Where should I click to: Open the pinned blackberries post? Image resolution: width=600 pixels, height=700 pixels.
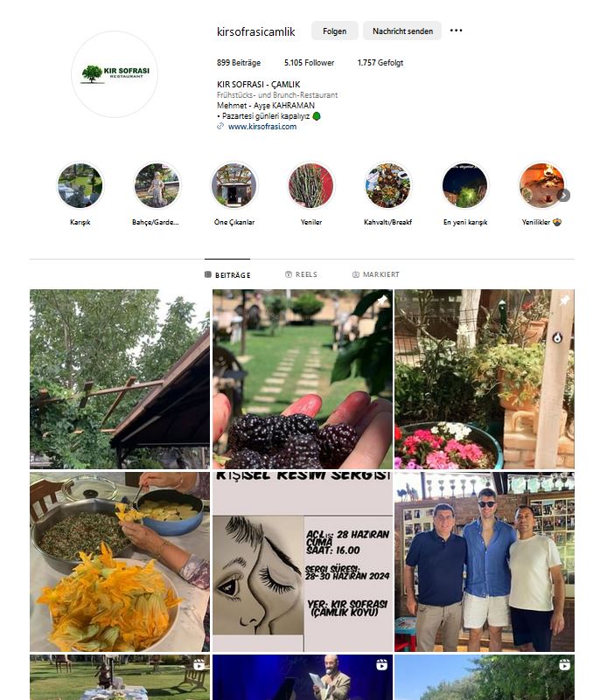point(303,379)
